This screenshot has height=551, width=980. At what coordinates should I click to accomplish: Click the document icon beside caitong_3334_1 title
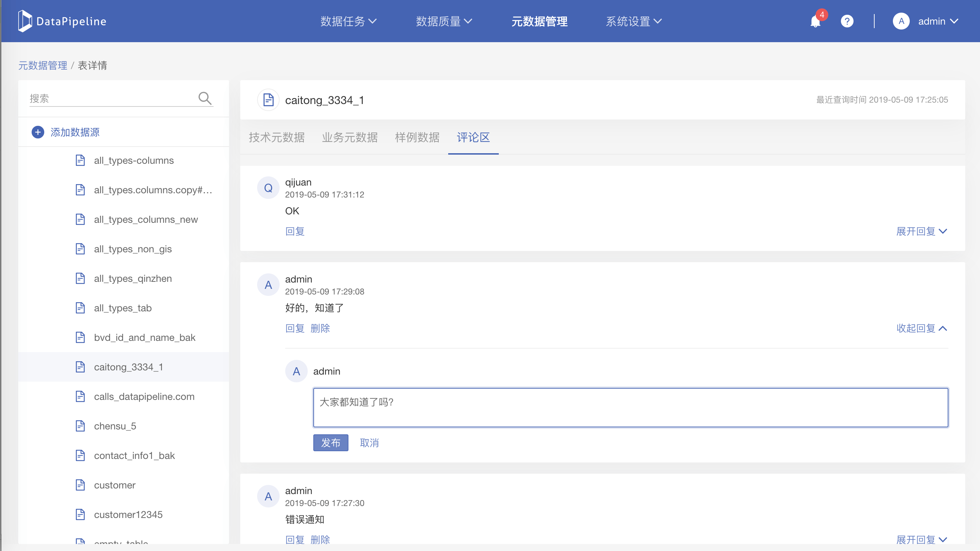pyautogui.click(x=268, y=100)
